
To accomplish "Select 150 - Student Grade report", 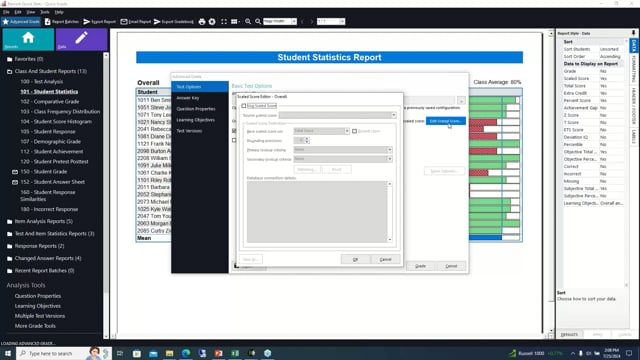I will 44,172.
